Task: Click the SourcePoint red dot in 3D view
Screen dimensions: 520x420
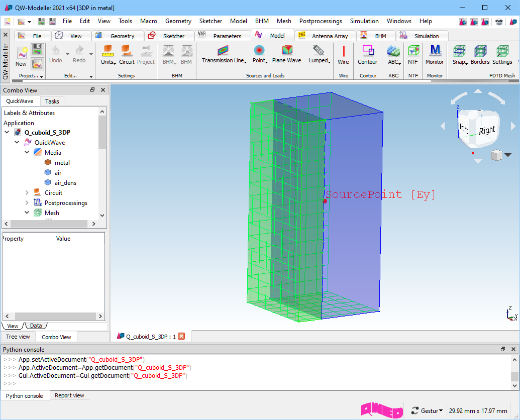Action: (x=325, y=201)
